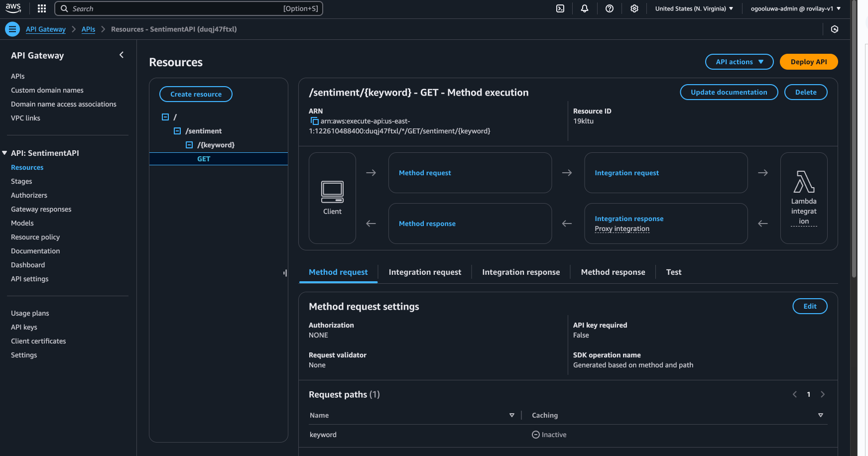Collapse the API Gateway side panel
This screenshot has height=456, width=868.
tap(122, 55)
